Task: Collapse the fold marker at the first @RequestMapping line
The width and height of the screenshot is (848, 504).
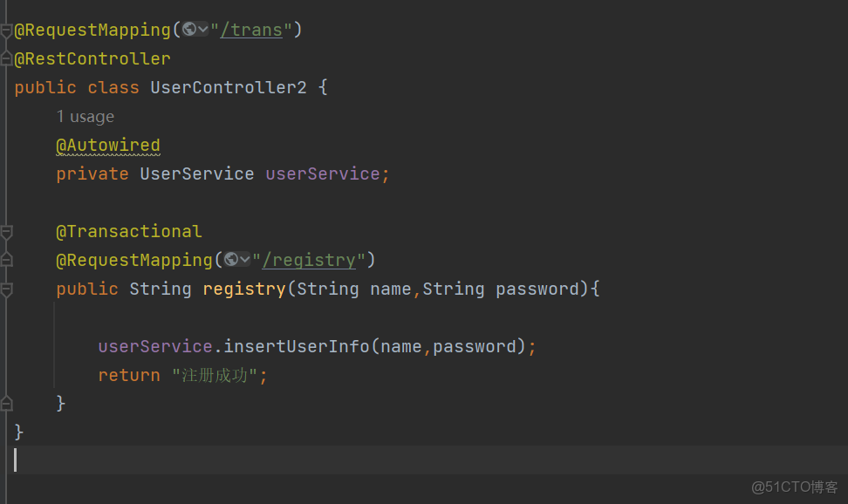Action: click(x=7, y=31)
